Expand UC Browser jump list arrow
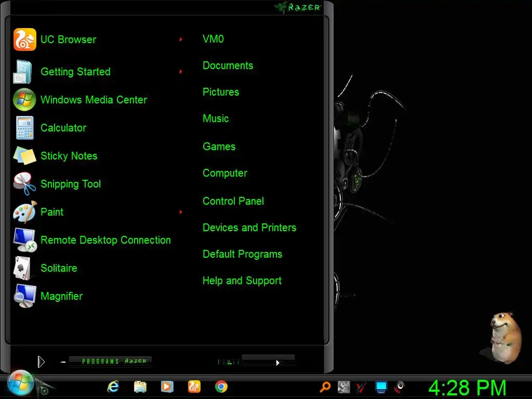532x399 pixels. coord(181,39)
